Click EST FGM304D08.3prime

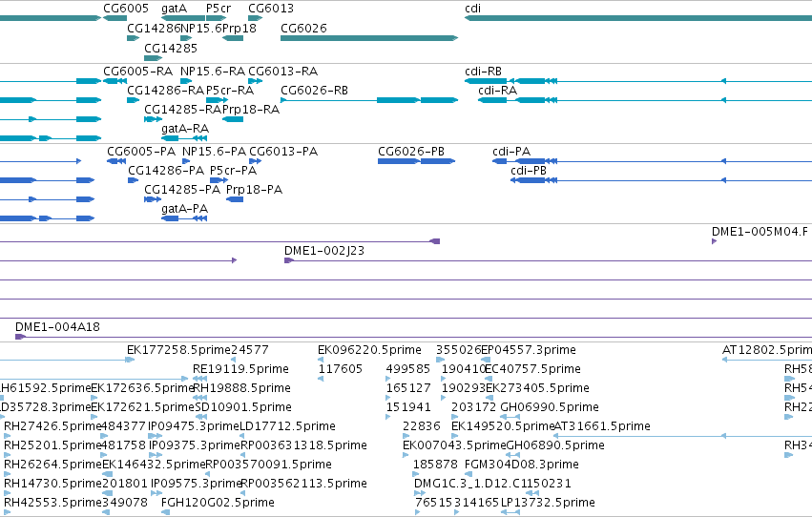pyautogui.click(x=522, y=465)
